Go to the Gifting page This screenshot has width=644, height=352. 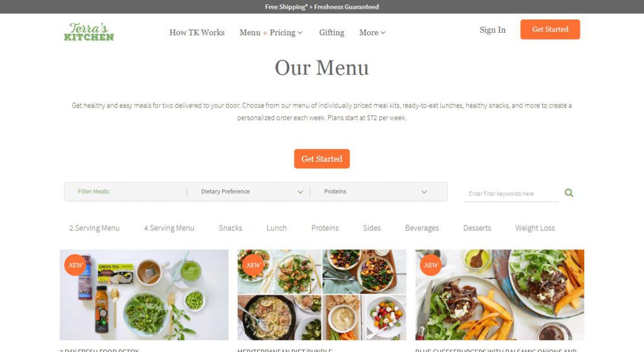[332, 33]
